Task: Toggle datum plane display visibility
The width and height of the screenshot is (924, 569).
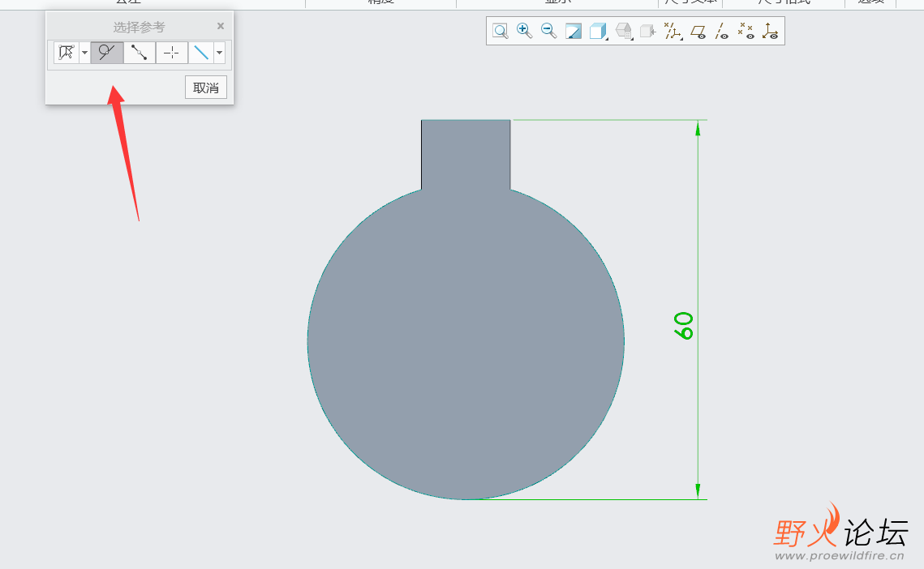Action: [x=698, y=32]
